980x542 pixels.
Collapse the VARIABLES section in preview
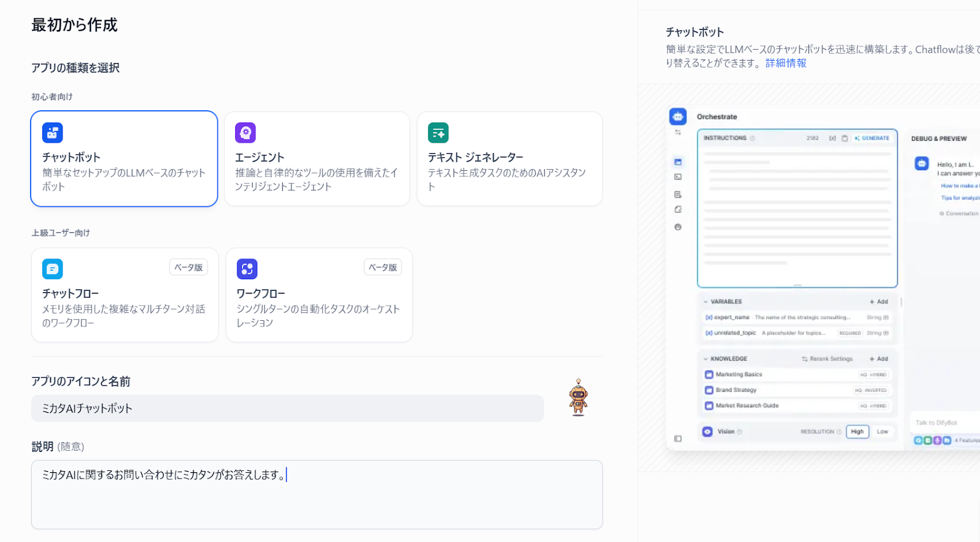click(x=706, y=302)
